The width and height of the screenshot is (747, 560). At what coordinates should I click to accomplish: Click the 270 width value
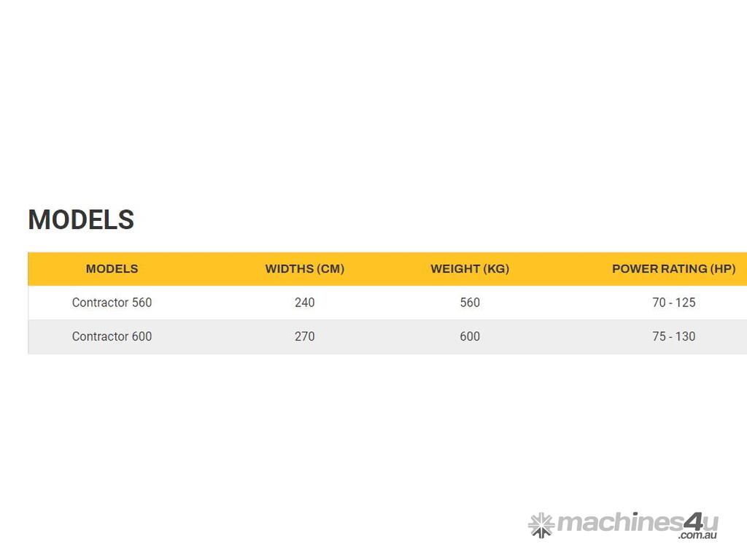tap(304, 337)
